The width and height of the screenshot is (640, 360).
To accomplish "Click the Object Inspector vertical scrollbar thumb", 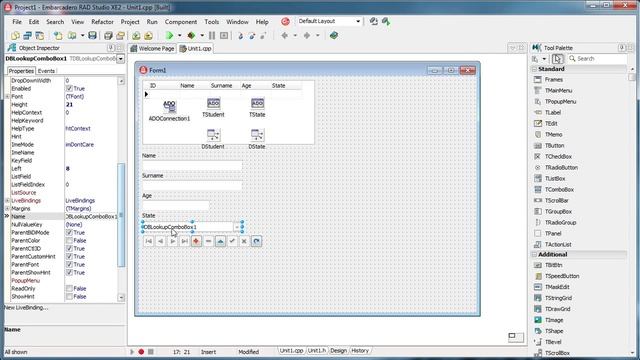I will pyautogui.click(x=121, y=216).
